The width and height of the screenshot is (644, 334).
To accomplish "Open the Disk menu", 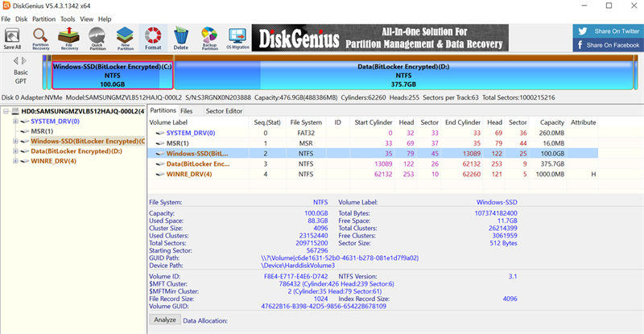I will tap(22, 19).
